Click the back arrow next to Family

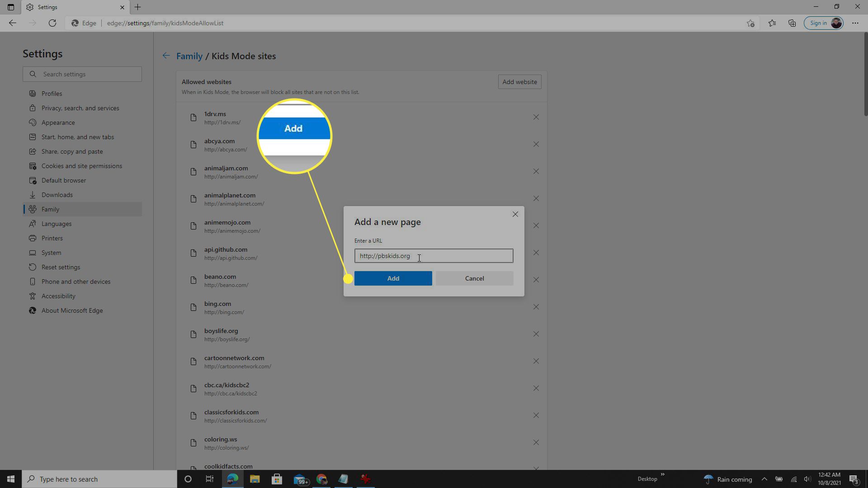tap(166, 56)
